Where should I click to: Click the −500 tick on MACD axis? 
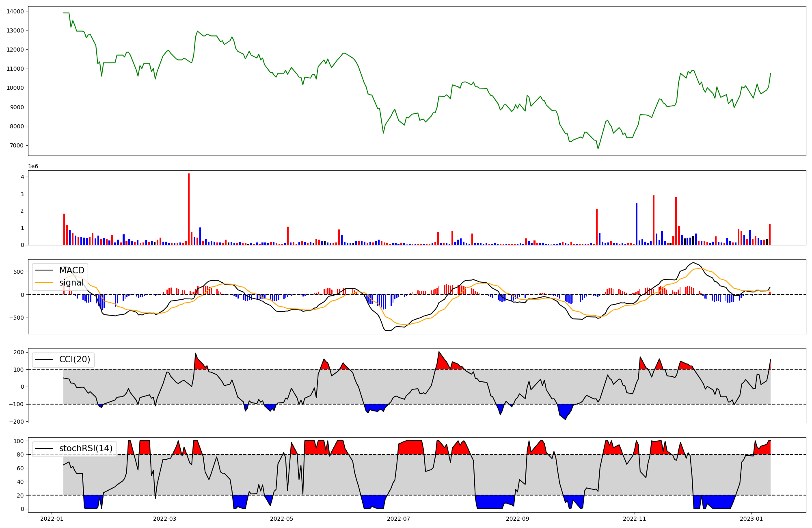pyautogui.click(x=15, y=318)
